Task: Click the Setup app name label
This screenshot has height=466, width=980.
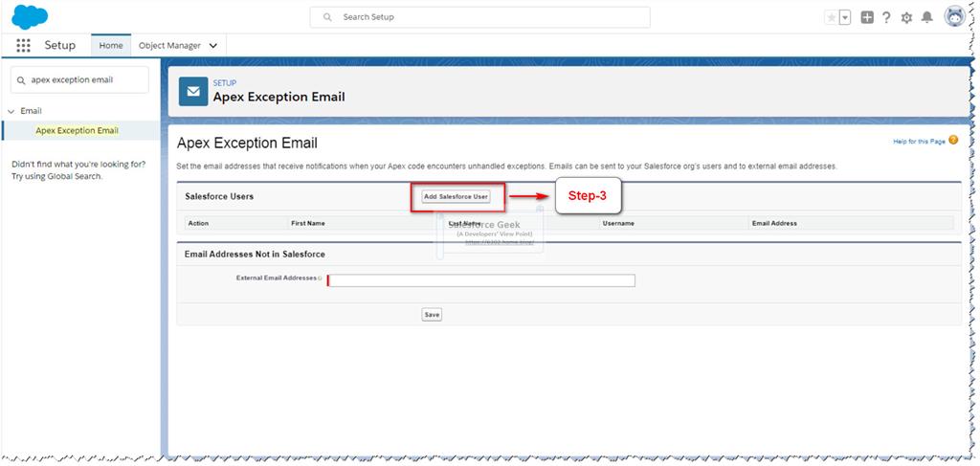Action: tap(60, 45)
